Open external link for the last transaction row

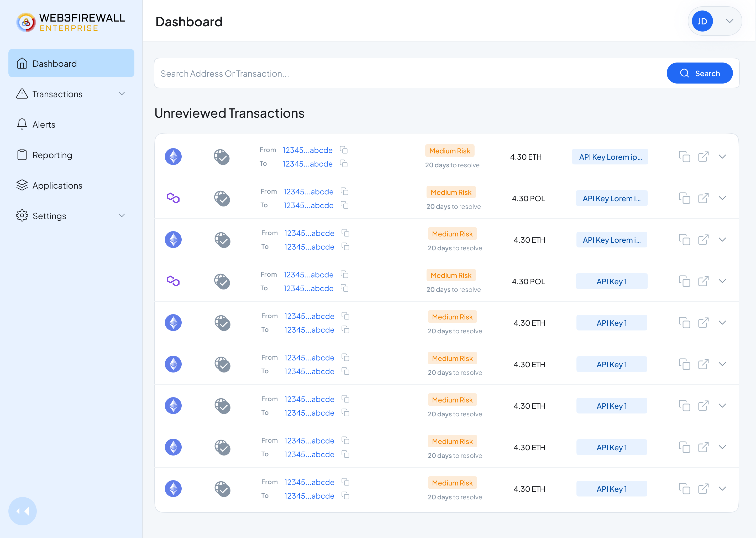pos(703,489)
